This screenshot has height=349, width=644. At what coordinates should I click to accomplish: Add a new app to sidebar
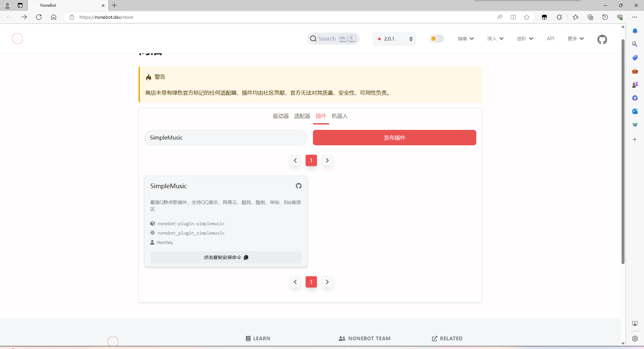click(x=635, y=139)
